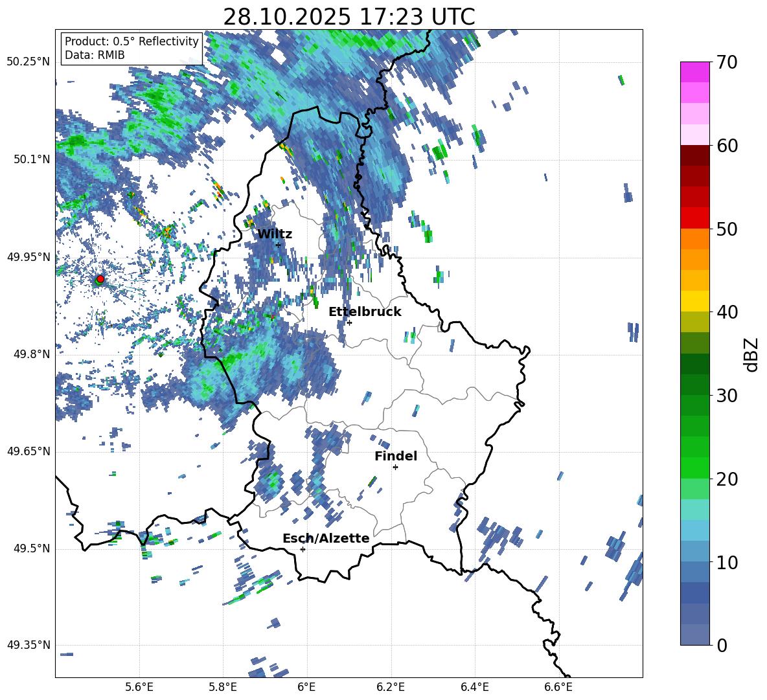Click the 49.8°N latitude label
767x700 pixels.
[x=31, y=354]
